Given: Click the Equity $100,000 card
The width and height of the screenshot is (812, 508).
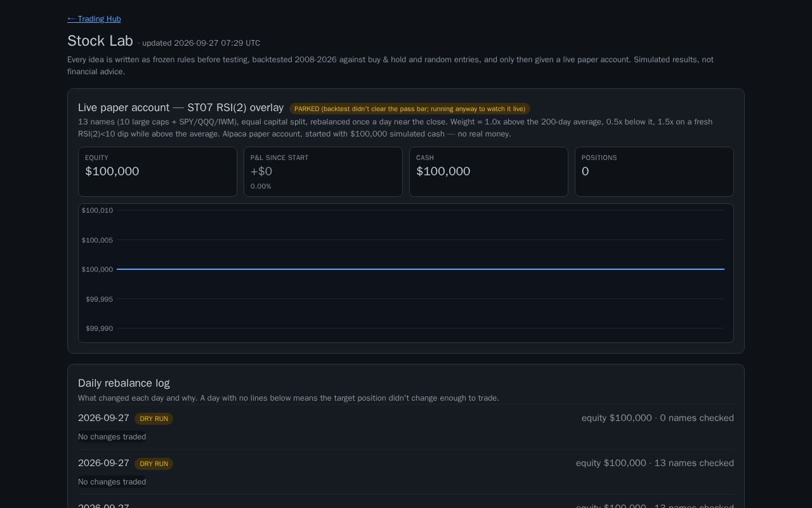Looking at the screenshot, I should tap(157, 172).
